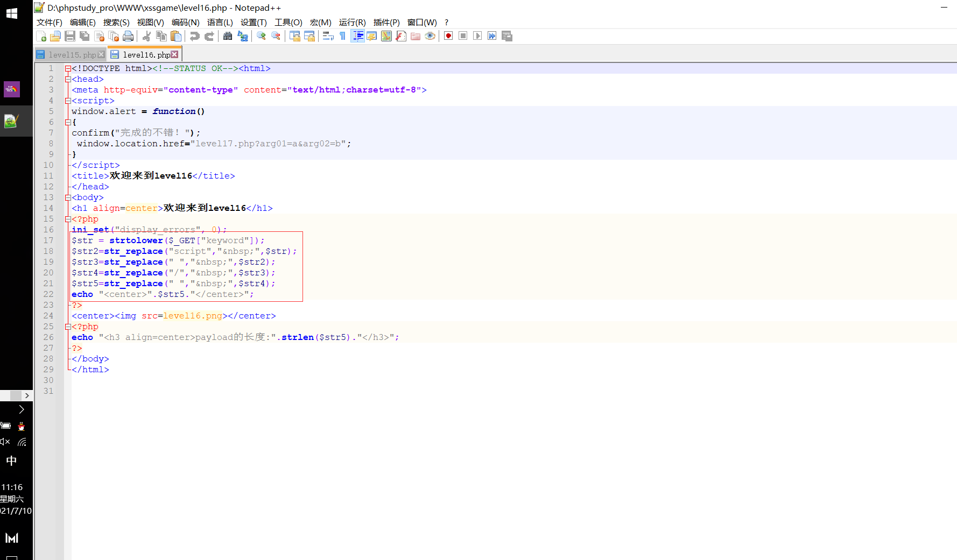Click the Undo arrow icon

click(x=194, y=36)
